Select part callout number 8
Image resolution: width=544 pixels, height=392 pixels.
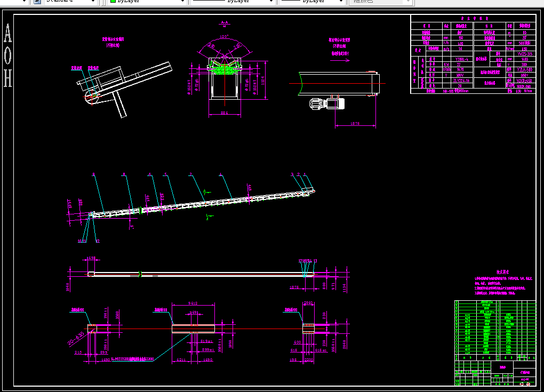pos(124,174)
